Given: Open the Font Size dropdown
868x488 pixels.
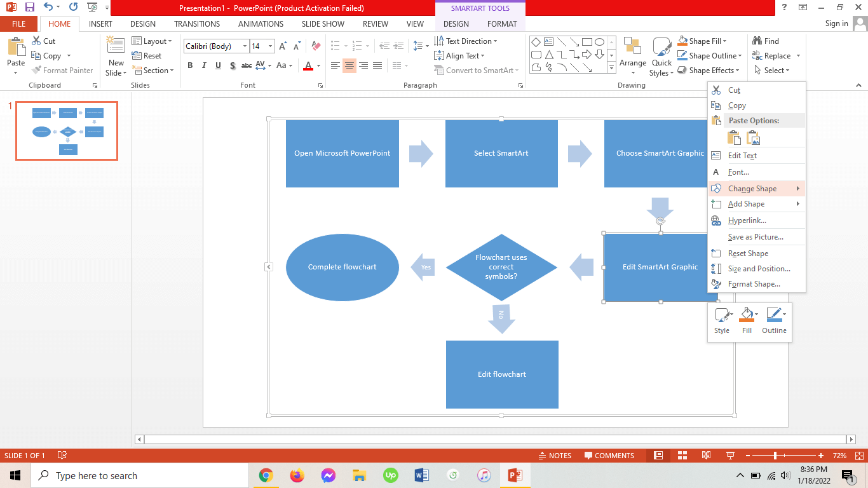Looking at the screenshot, I should pyautogui.click(x=269, y=46).
